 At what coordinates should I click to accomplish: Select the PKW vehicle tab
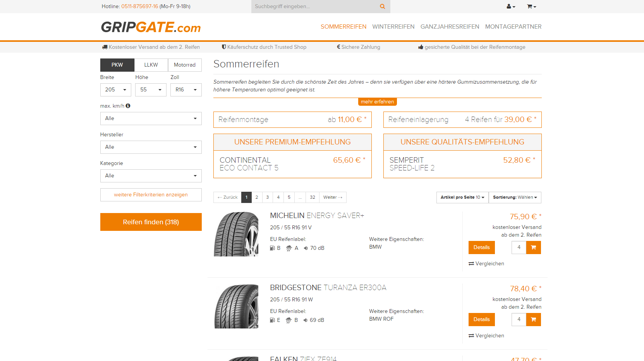pyautogui.click(x=117, y=65)
